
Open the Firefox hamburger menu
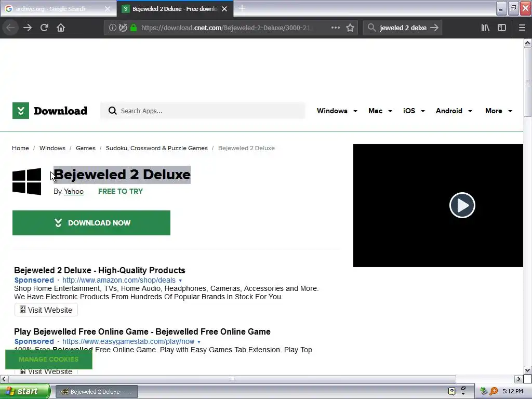coord(522,28)
